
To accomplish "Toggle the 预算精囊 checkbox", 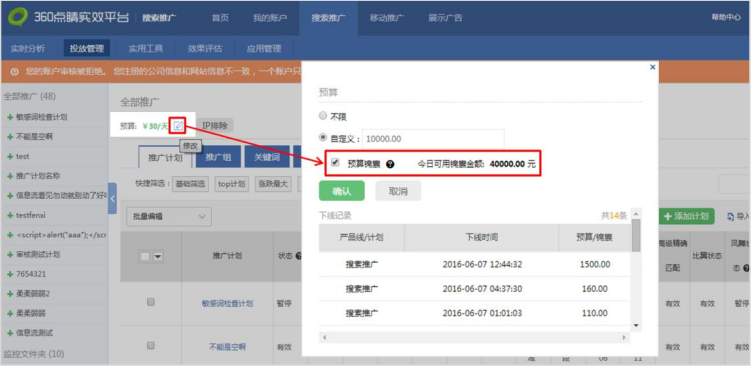I will (x=335, y=163).
